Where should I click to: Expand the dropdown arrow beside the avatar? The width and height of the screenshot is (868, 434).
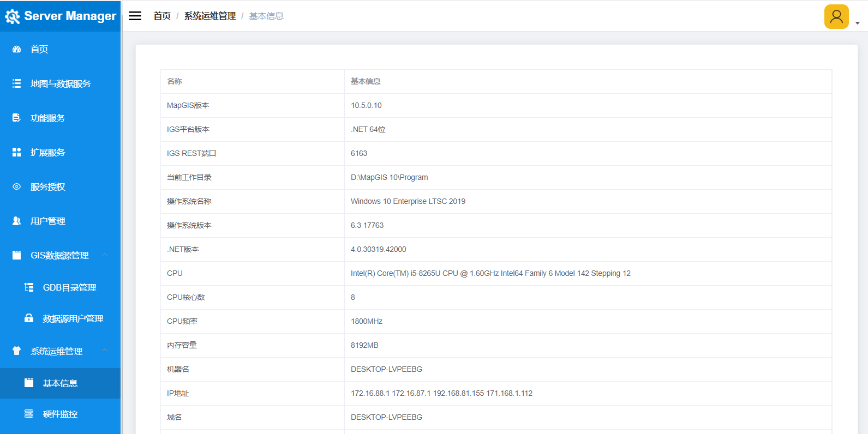point(858,23)
